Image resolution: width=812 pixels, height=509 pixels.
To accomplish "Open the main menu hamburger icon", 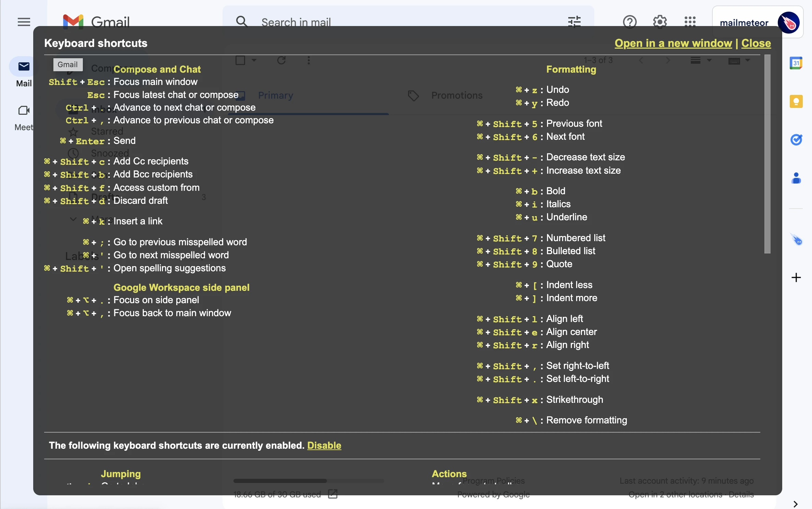I will (x=24, y=22).
